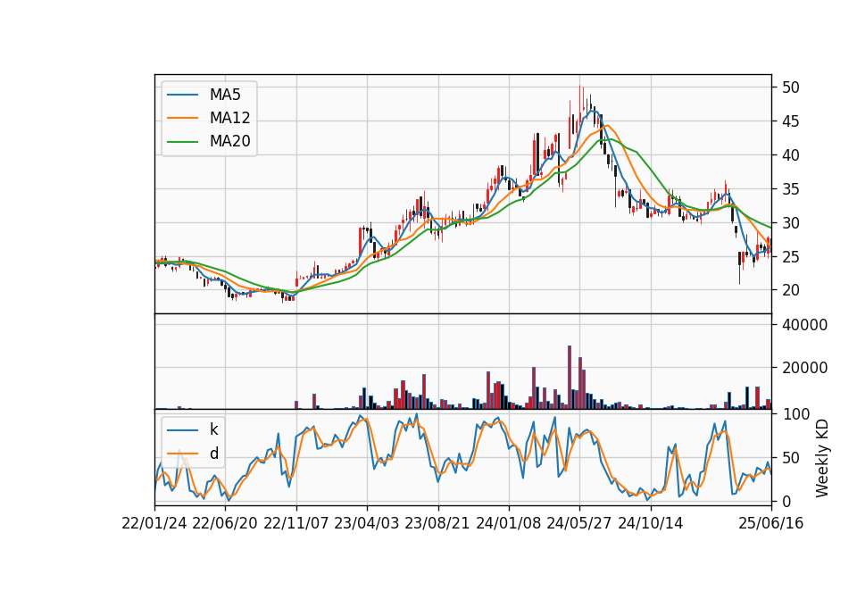
Task: Click KD axis value 100
Action: (795, 414)
